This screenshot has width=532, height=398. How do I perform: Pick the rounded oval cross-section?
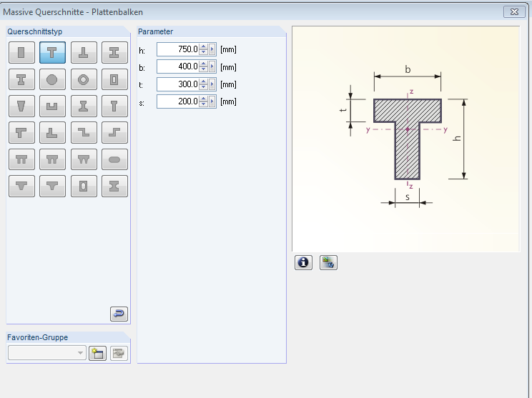(114, 159)
